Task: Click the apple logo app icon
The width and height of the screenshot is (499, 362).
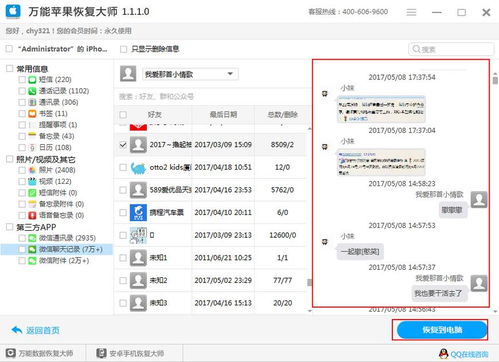Action: coord(13,11)
